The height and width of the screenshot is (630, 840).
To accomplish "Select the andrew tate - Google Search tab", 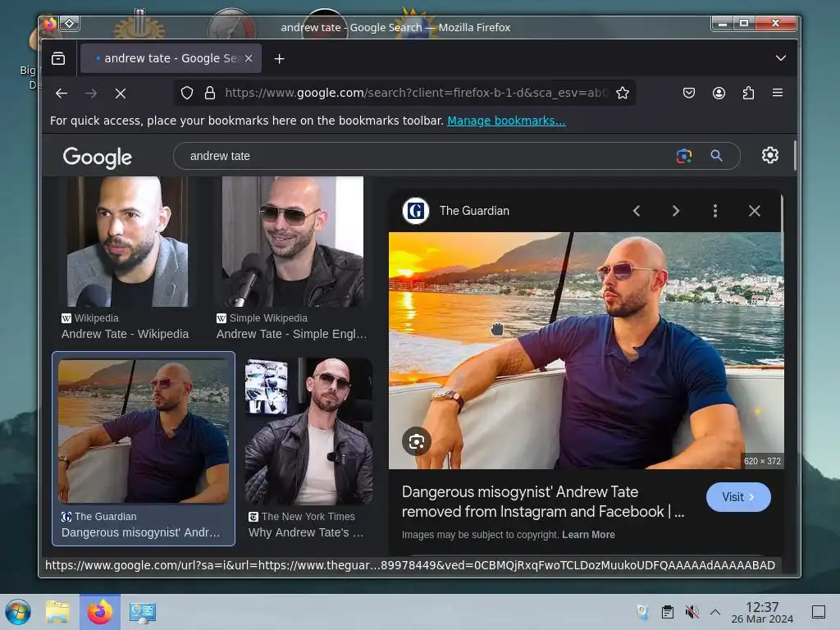I will coord(171,58).
